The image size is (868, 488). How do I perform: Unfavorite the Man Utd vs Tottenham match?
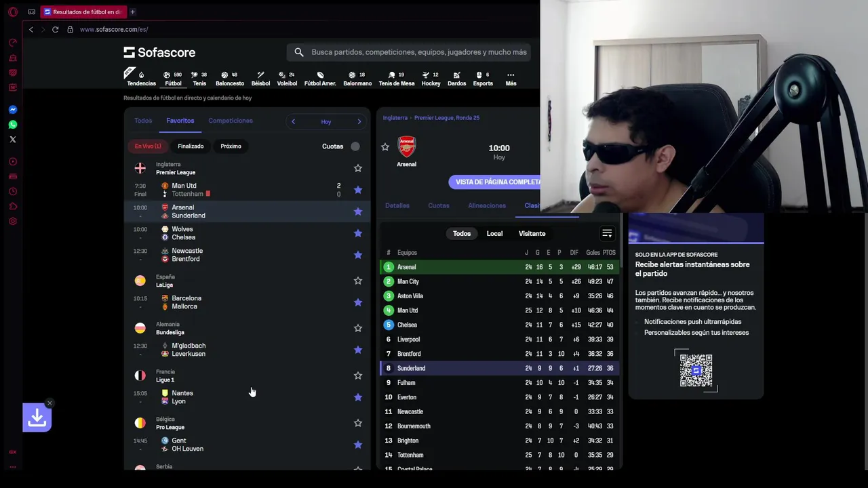(358, 190)
